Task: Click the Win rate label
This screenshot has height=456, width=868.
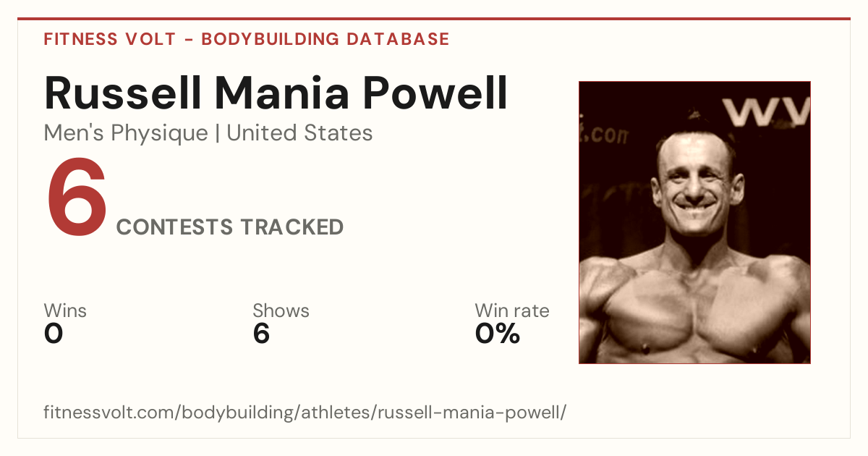Action: [x=511, y=311]
